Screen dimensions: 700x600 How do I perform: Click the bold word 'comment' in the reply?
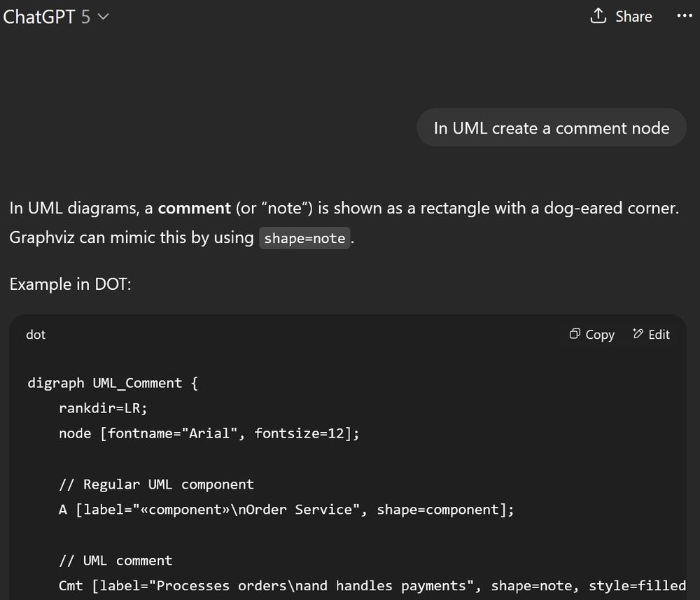(x=194, y=208)
